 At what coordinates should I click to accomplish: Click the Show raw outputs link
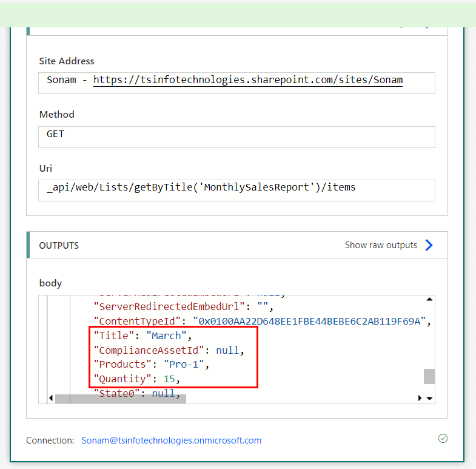pyautogui.click(x=381, y=245)
